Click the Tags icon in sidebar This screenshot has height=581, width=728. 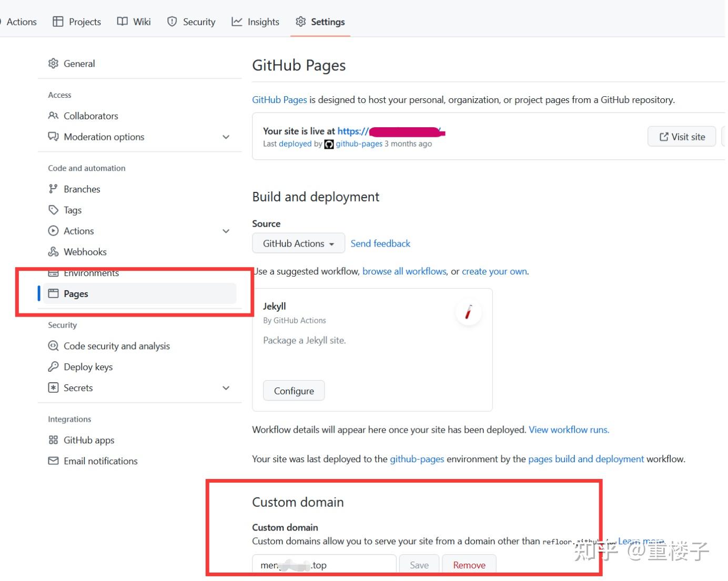point(53,210)
